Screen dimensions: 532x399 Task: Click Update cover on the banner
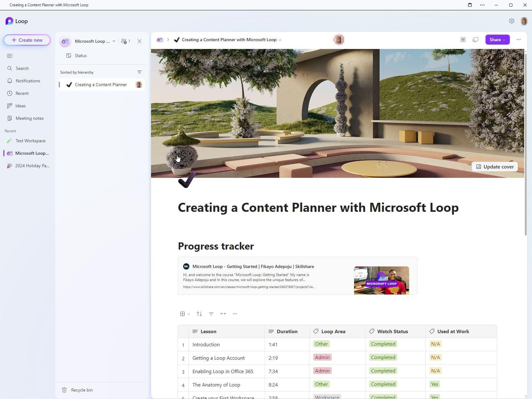pyautogui.click(x=495, y=167)
